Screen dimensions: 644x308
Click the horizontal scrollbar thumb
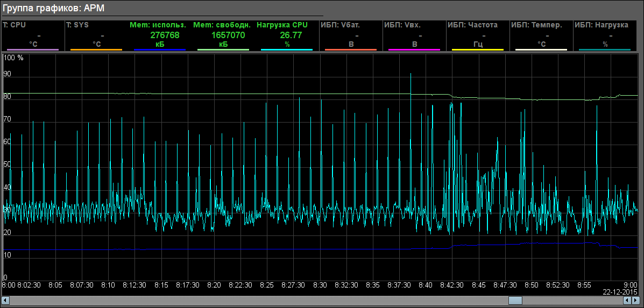tap(515, 300)
